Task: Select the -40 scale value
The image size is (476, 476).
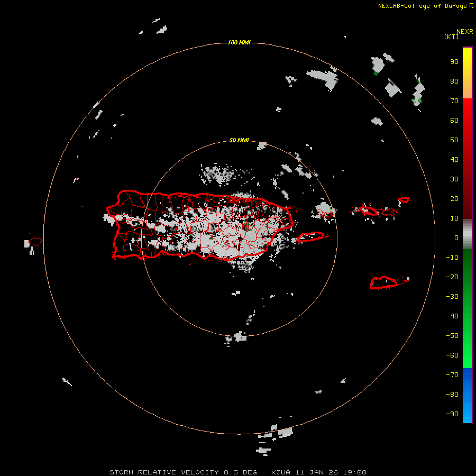Action: (452, 316)
